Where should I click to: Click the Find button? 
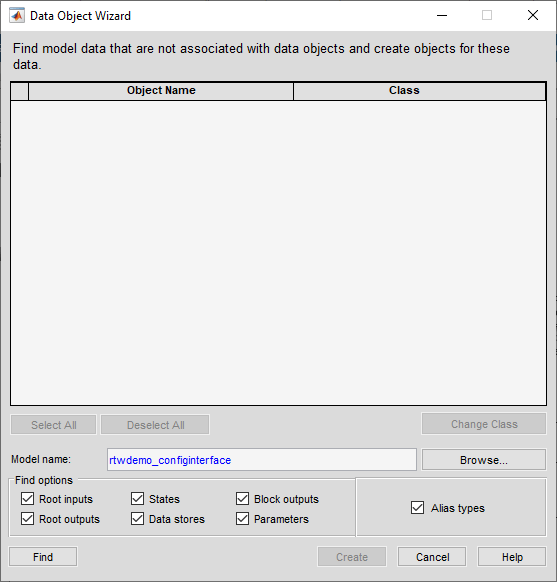tap(43, 557)
